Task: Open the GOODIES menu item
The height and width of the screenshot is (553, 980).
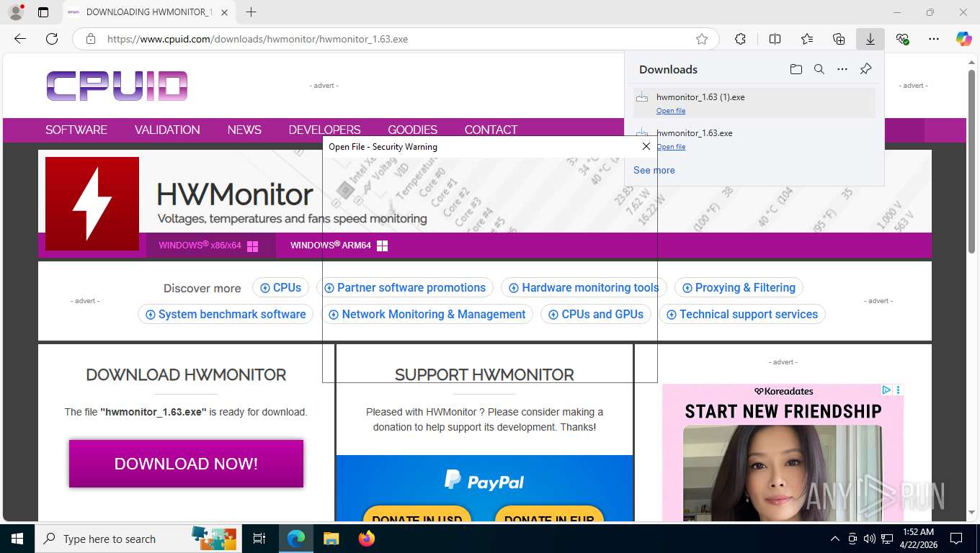Action: click(x=412, y=130)
